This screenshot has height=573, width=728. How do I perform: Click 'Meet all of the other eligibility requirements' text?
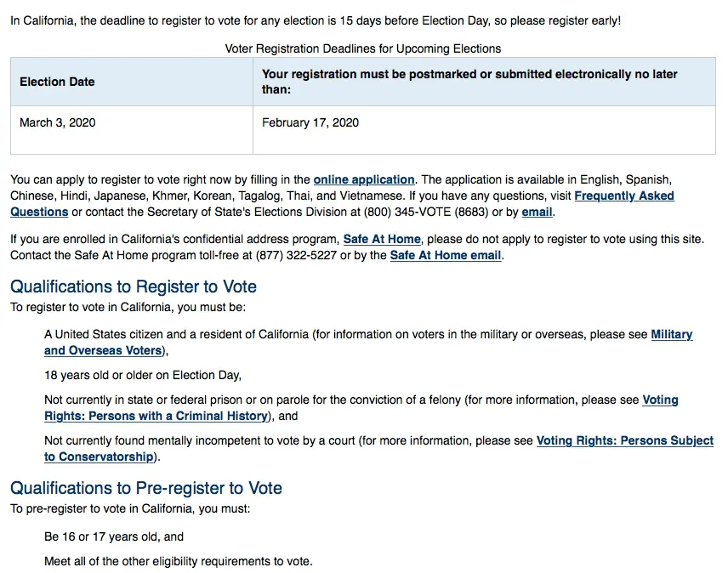(179, 561)
